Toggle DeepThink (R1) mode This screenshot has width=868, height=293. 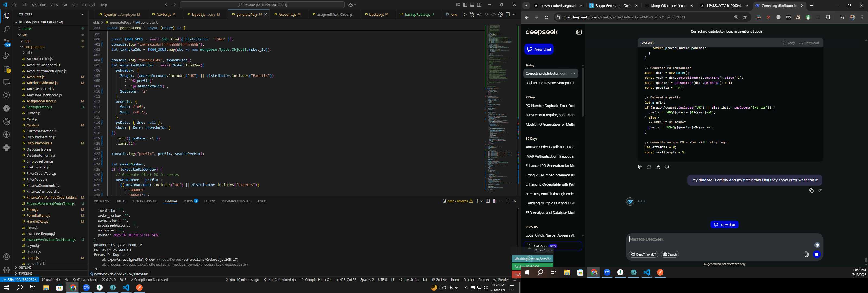pos(643,254)
